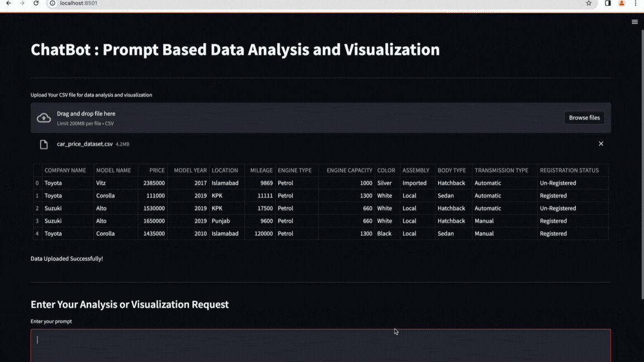Image resolution: width=644 pixels, height=362 pixels.
Task: Open the browser profile avatar
Action: [621, 3]
